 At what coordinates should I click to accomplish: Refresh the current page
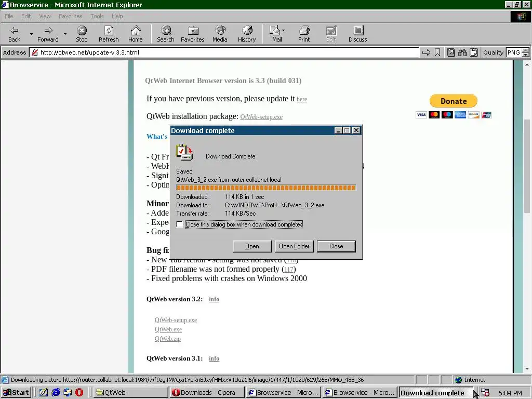point(109,34)
